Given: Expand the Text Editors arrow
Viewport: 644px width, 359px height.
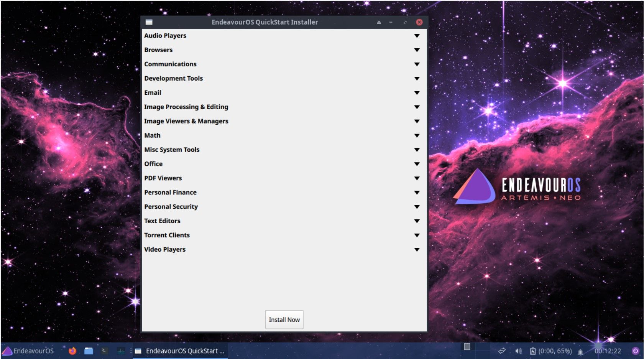Looking at the screenshot, I should pos(417,221).
